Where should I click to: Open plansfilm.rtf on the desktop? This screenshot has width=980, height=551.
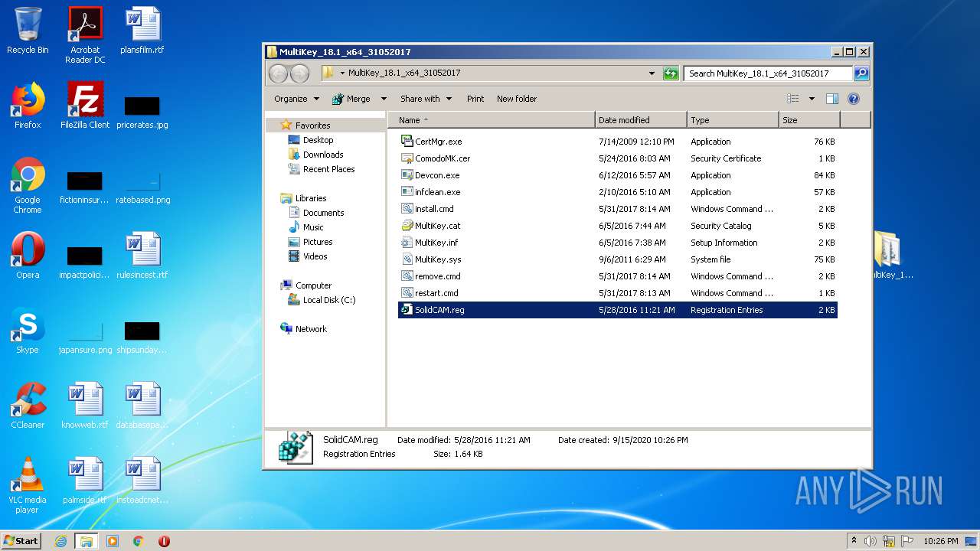point(142,31)
